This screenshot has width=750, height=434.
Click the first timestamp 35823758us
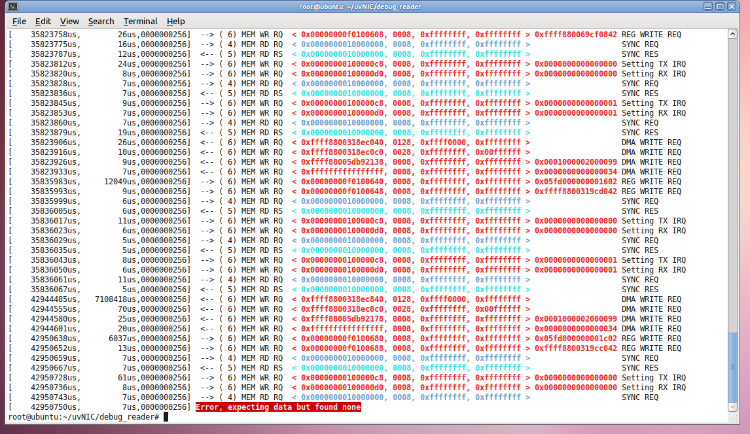[57, 33]
